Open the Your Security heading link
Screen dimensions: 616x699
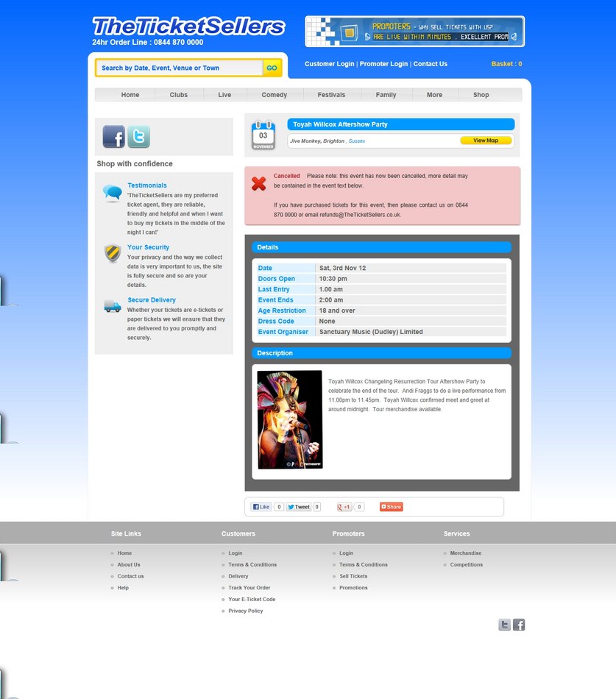(x=148, y=247)
